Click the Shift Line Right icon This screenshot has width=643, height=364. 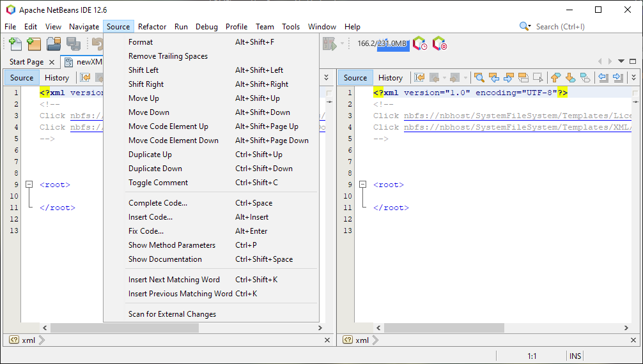point(618,77)
